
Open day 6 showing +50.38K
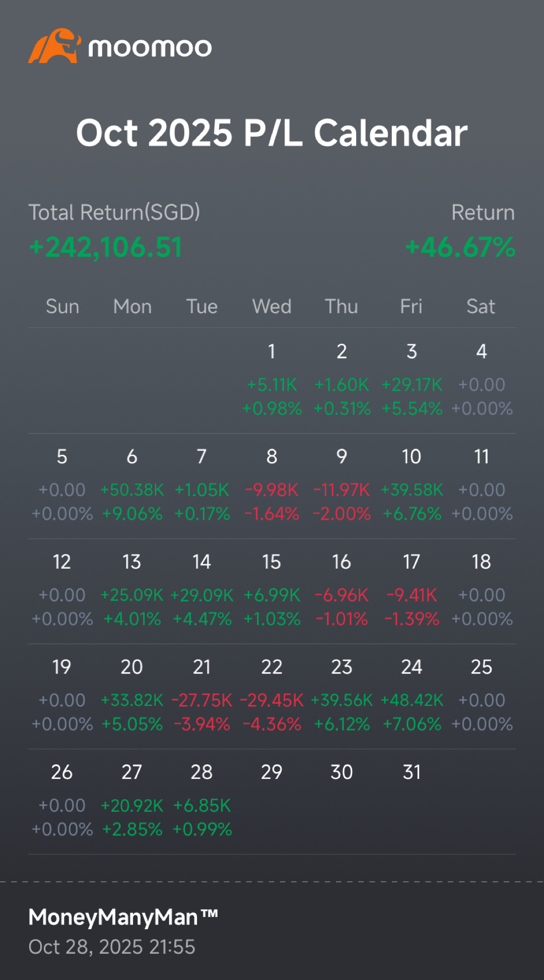[132, 488]
